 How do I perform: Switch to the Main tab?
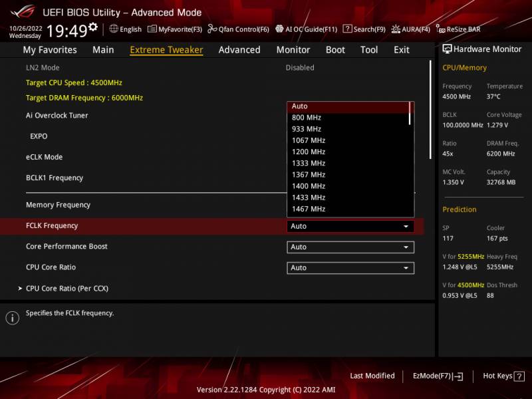click(103, 50)
